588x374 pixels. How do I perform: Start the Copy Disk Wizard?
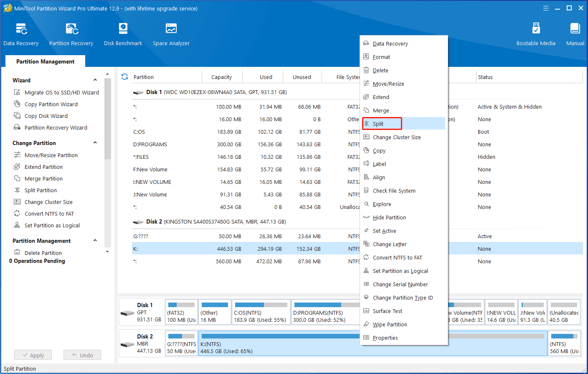click(x=41, y=116)
